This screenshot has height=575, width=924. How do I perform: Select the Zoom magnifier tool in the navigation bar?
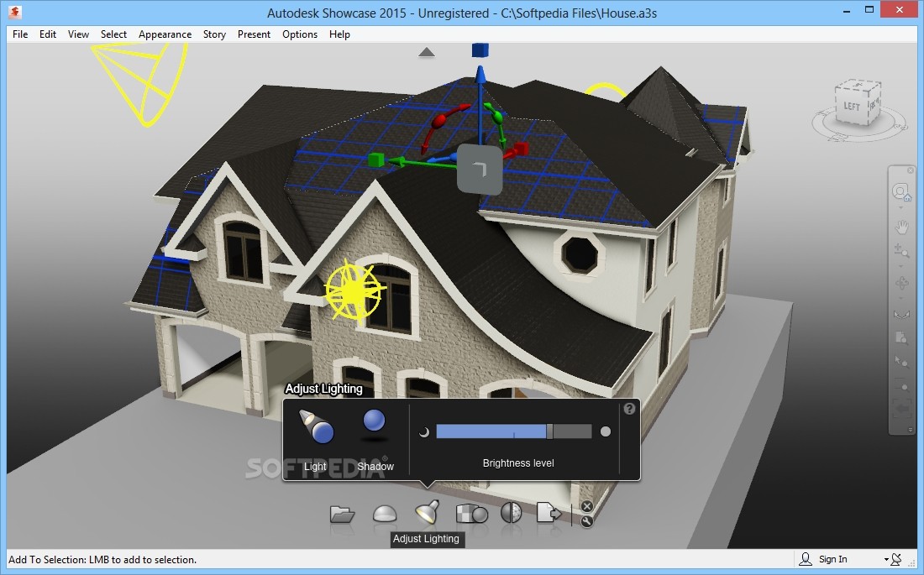click(901, 251)
